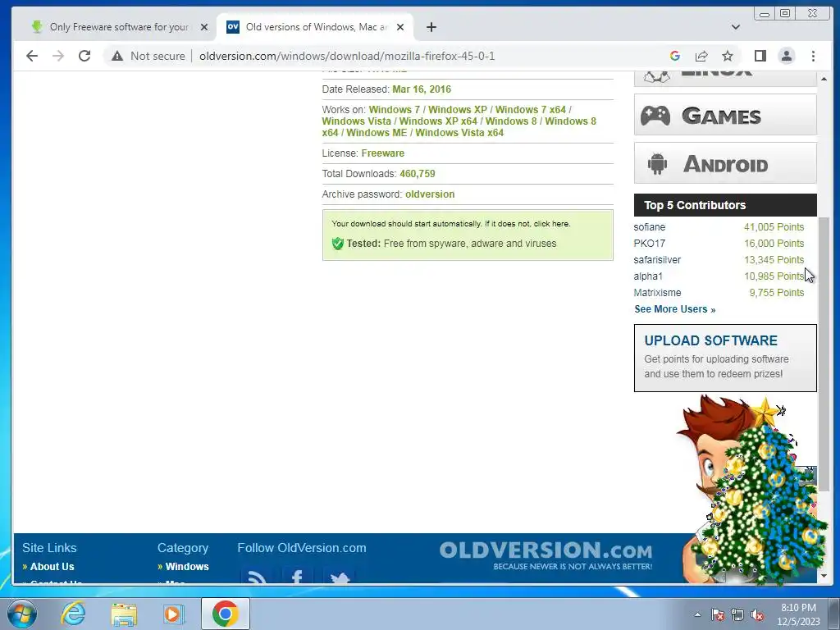Viewport: 840px width, 630px height.
Task: Open Windows Media Player from taskbar
Action: click(173, 614)
